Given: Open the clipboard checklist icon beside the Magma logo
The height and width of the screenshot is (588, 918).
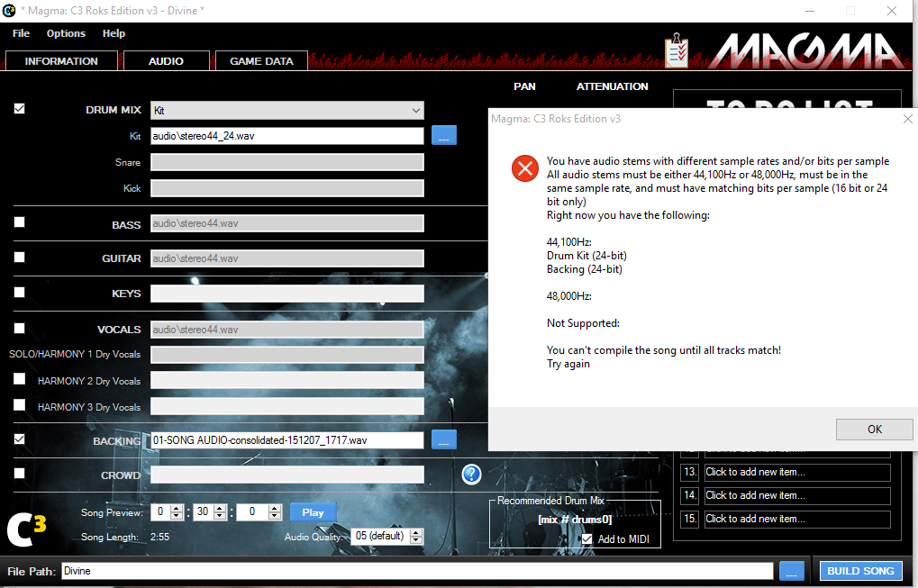Looking at the screenshot, I should 677,50.
